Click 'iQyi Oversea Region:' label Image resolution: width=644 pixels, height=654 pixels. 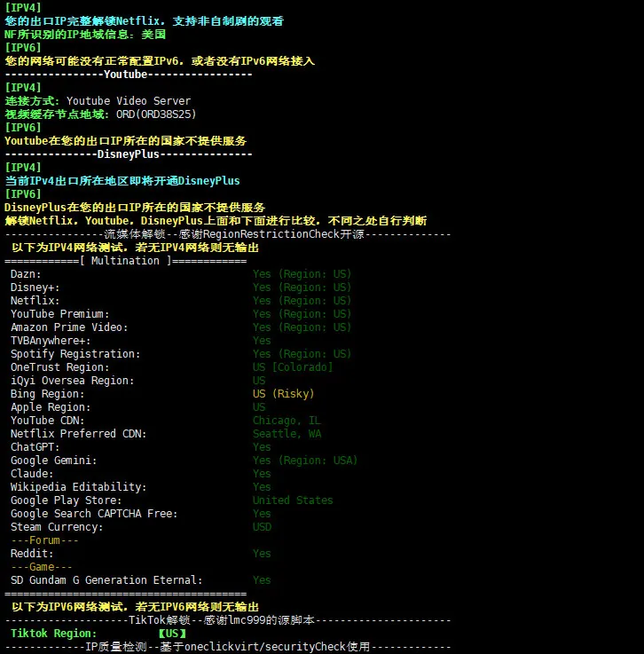point(73,381)
